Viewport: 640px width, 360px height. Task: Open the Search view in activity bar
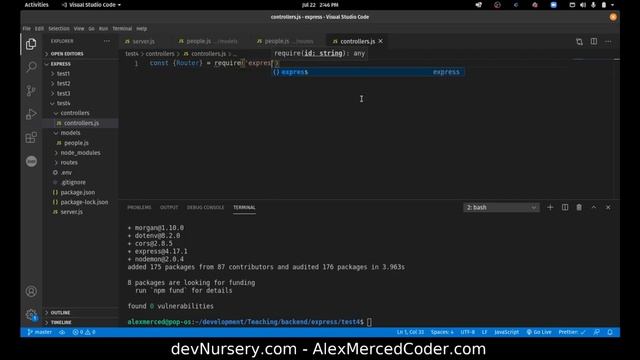point(31,67)
